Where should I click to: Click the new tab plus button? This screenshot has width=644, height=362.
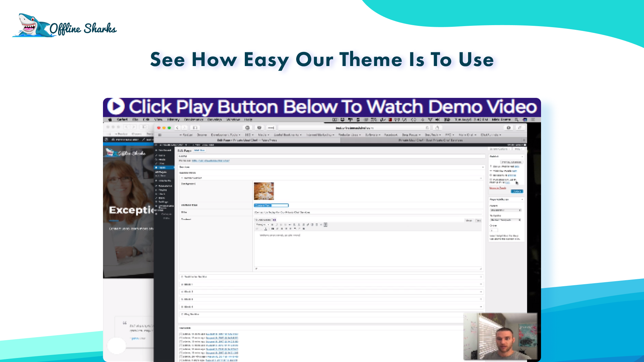click(x=524, y=140)
